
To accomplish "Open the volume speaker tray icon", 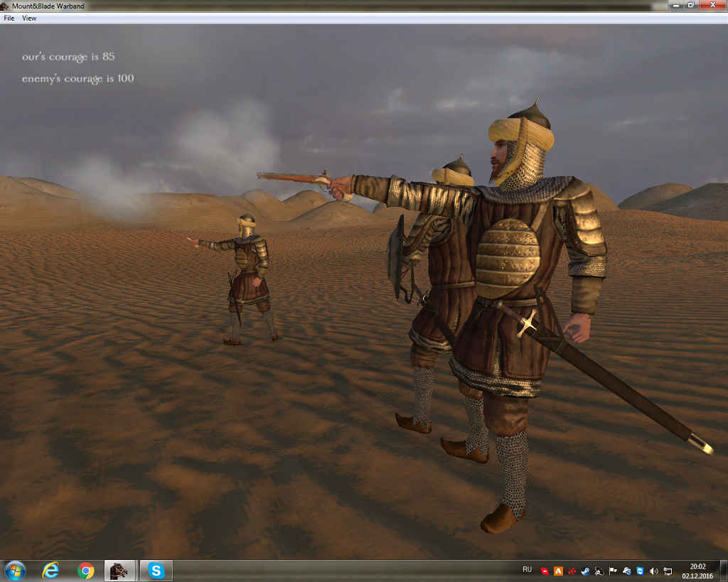I will click(x=654, y=571).
